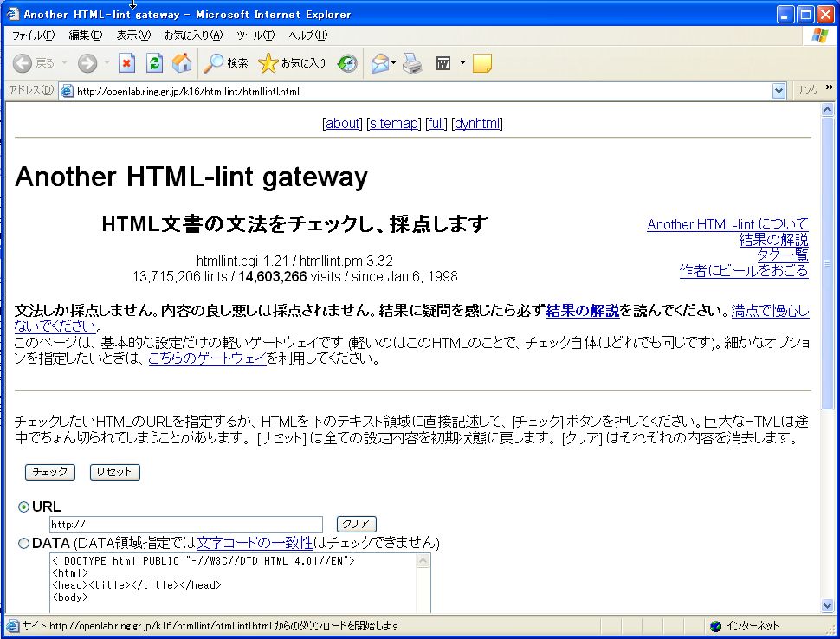Image resolution: width=840 pixels, height=639 pixels.
Task: Click the yellow note toolbar icon
Action: coord(482,63)
